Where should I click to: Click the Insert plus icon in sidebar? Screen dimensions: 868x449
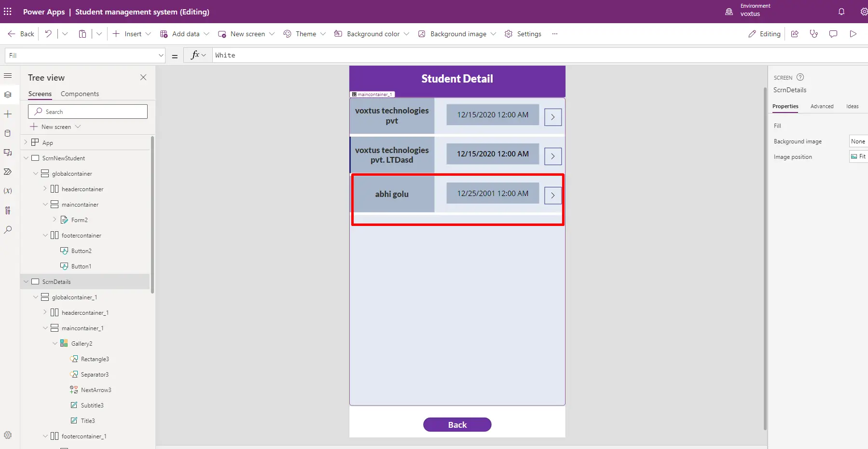(8, 114)
